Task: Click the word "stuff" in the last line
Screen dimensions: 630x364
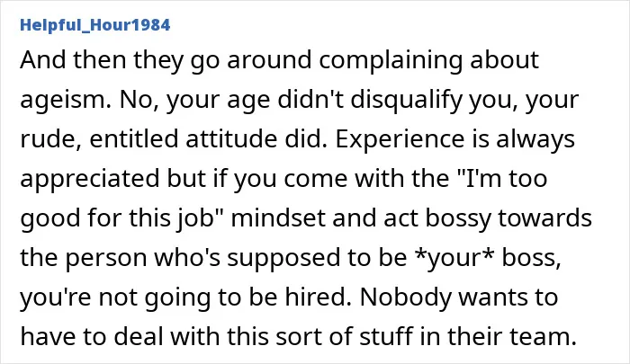Action: (386, 336)
